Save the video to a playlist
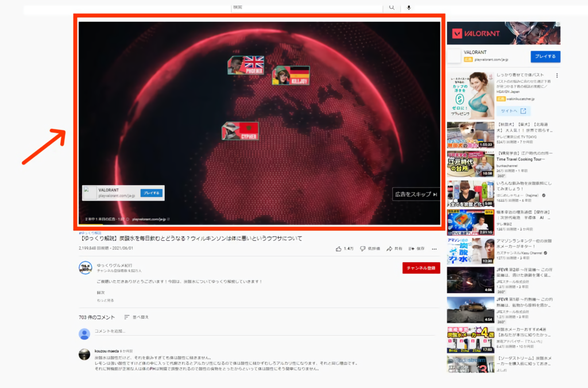Screen dimensions: 588x388 tap(416, 249)
